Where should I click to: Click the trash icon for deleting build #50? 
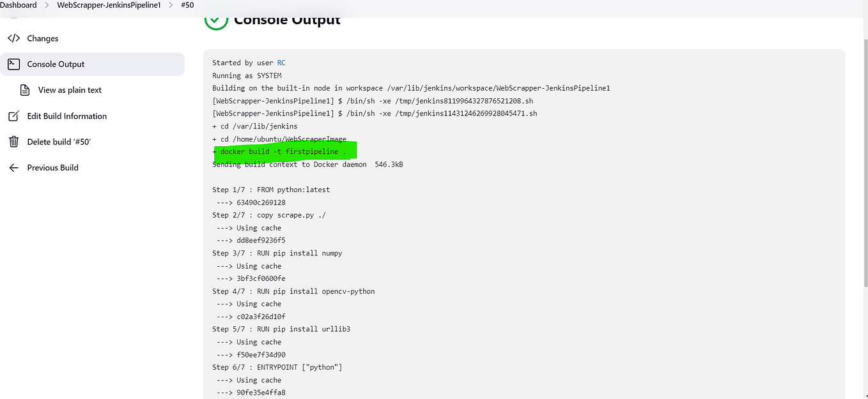tap(13, 141)
